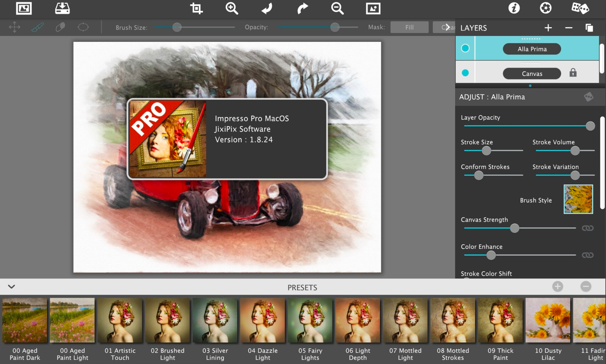Toggle visibility of Alla Prima layer
The width and height of the screenshot is (606, 364).
[x=465, y=48]
